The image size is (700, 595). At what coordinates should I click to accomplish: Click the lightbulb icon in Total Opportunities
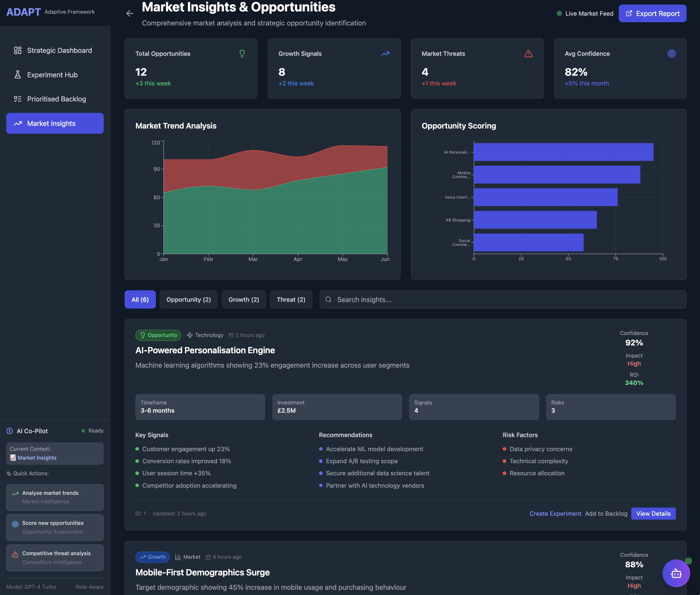click(242, 53)
